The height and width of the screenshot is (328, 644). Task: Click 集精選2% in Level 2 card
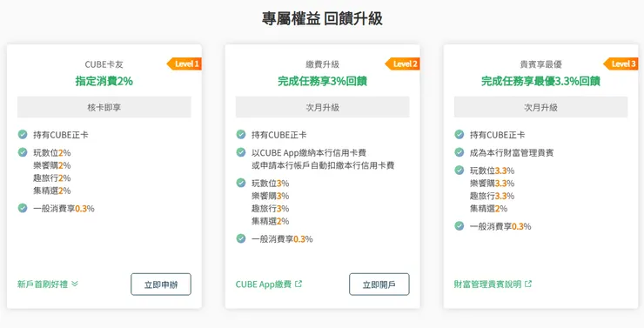(271, 221)
